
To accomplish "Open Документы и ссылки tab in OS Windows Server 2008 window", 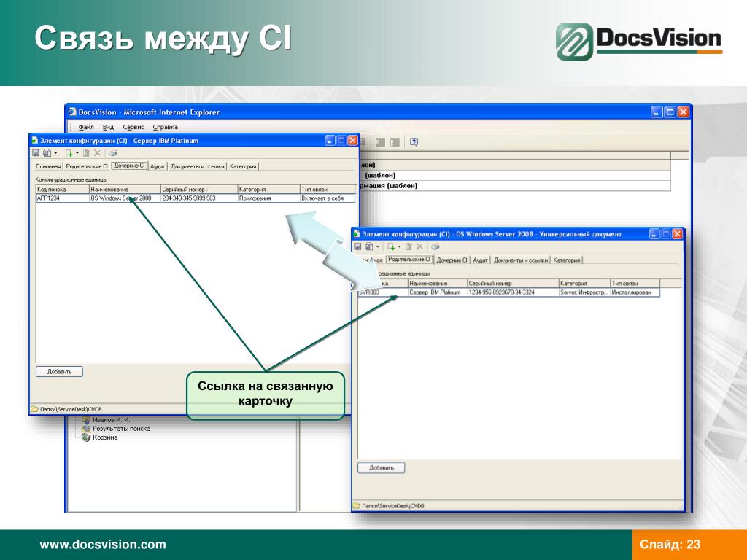I will point(521,260).
